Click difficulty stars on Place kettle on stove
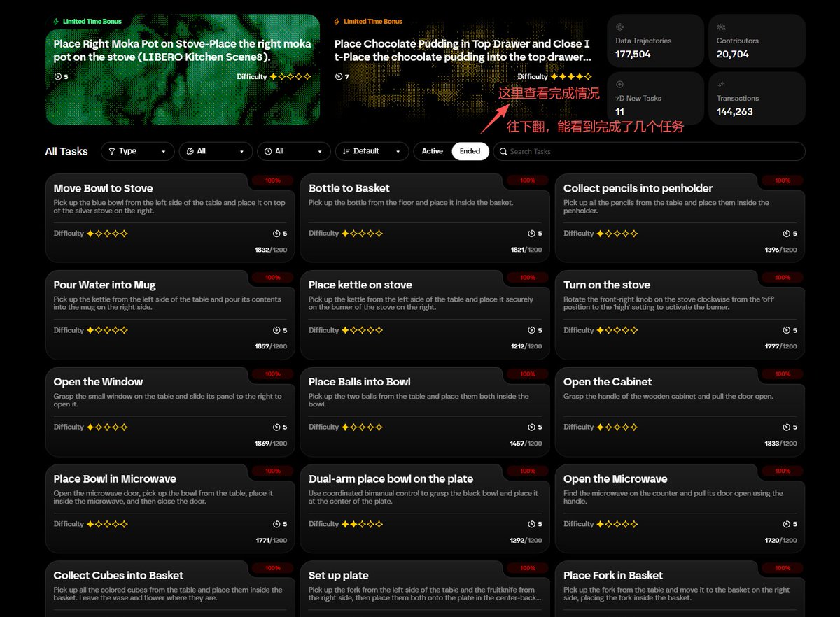The image size is (840, 617). click(x=362, y=330)
